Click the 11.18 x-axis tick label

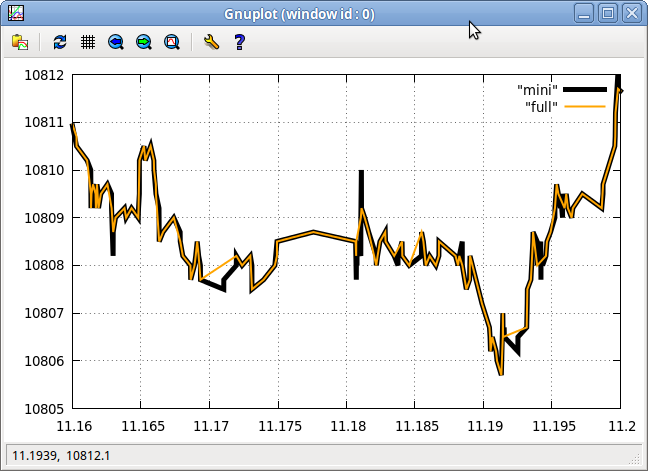click(x=348, y=426)
